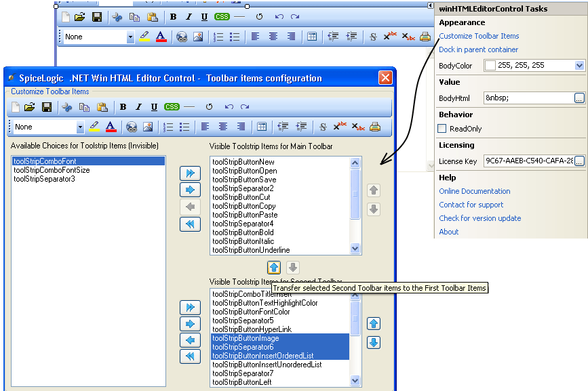The width and height of the screenshot is (588, 391).
Task: Click the Customize Toolbar Items link
Action: tap(478, 35)
